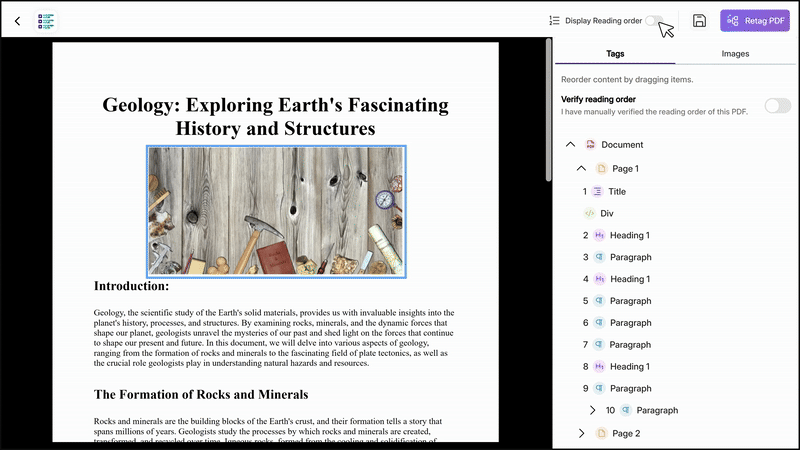
Task: Collapse the Page 1 node
Action: click(581, 169)
